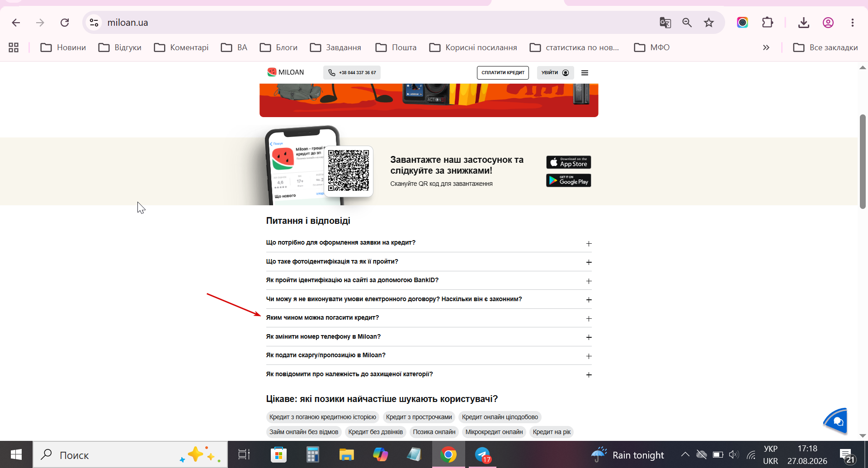Image resolution: width=868 pixels, height=468 pixels.
Task: Open 'Кредит на рік' tag
Action: click(552, 432)
